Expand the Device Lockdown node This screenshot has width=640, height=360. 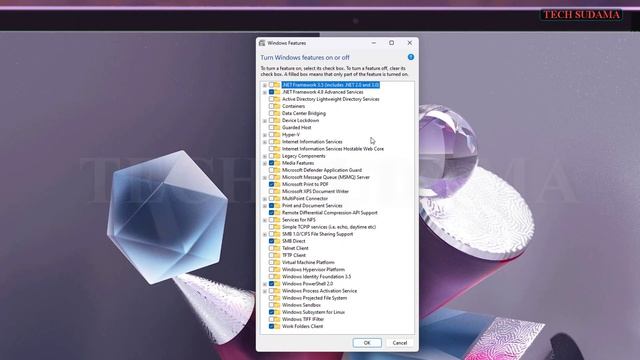pyautogui.click(x=264, y=121)
